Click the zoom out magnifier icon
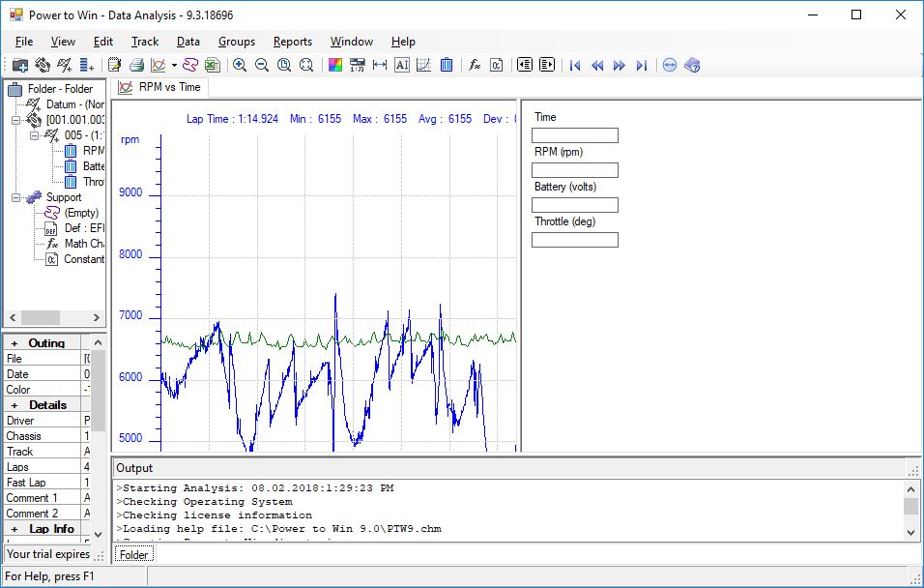 [x=262, y=65]
